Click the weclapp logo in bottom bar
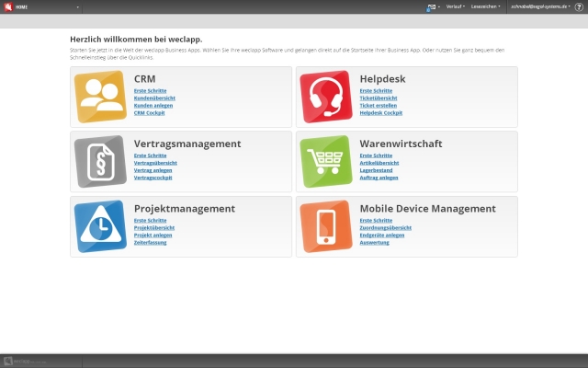588x368 pixels. point(25,361)
